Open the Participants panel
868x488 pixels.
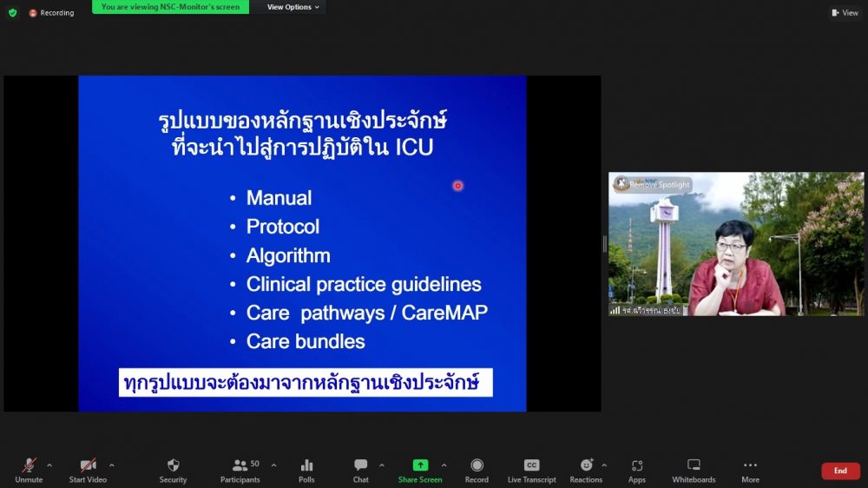240,470
